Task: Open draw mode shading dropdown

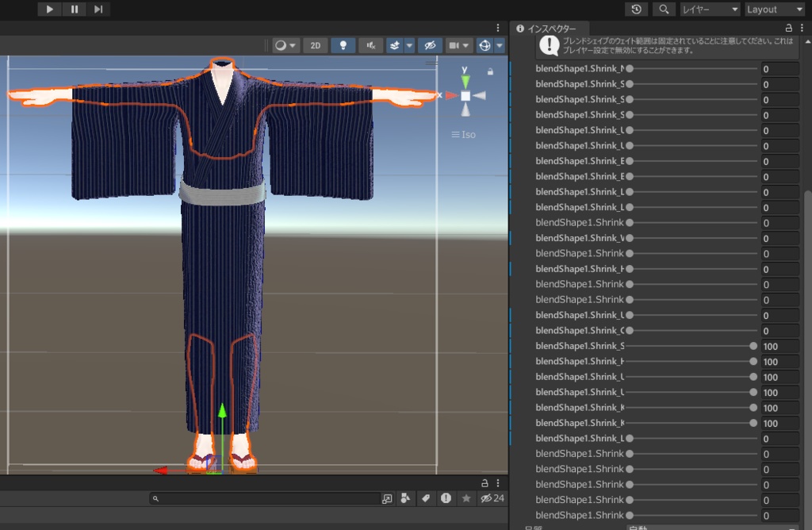Action: [285, 45]
